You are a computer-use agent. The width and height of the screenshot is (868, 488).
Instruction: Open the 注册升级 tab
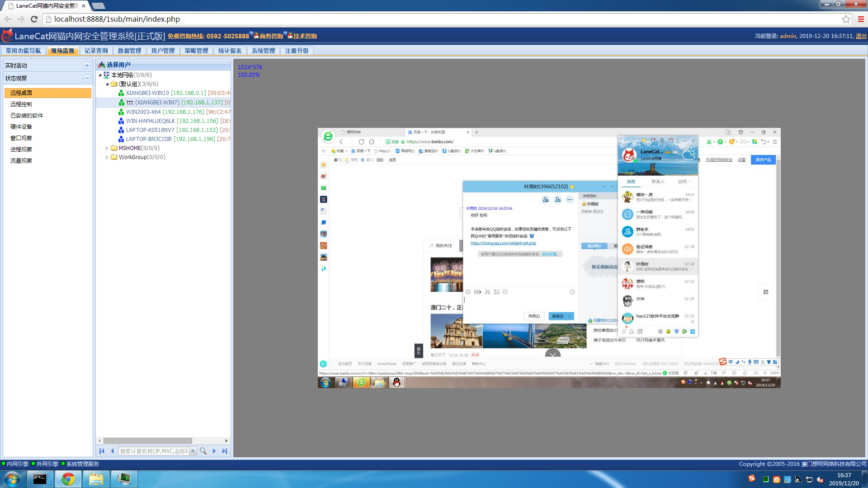(297, 51)
